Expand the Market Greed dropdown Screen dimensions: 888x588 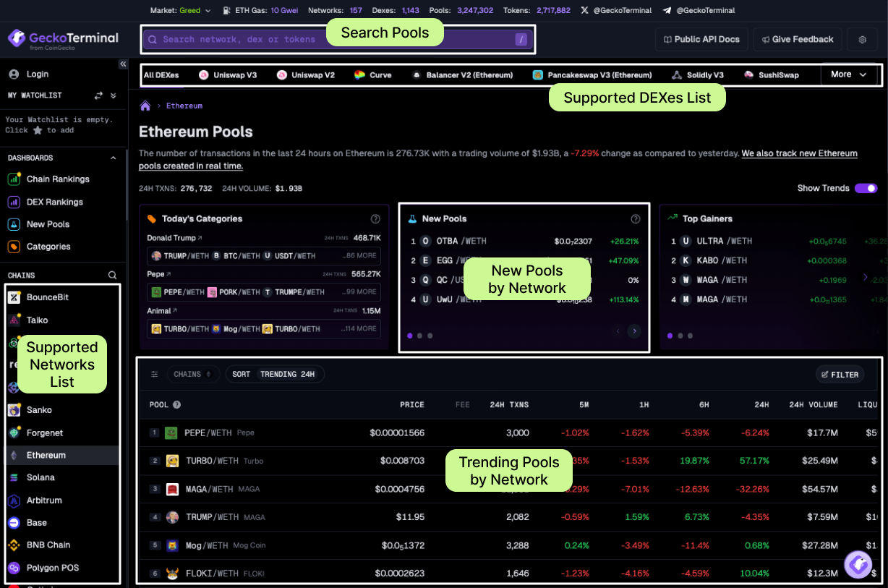pyautogui.click(x=181, y=11)
